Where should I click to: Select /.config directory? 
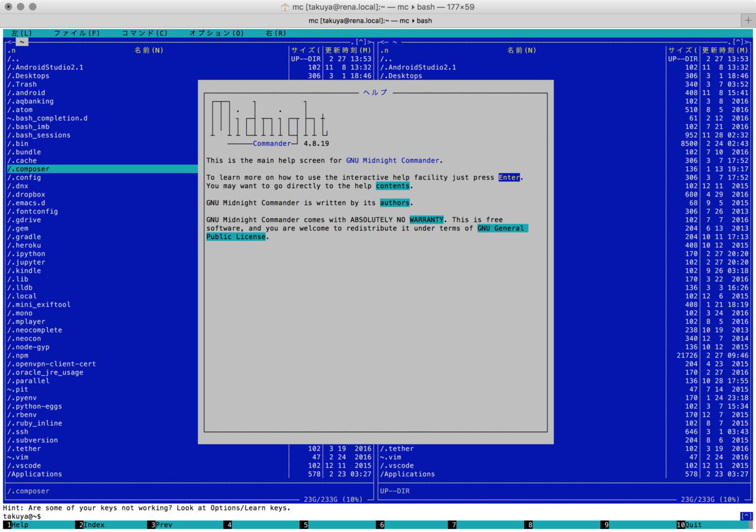pos(24,178)
